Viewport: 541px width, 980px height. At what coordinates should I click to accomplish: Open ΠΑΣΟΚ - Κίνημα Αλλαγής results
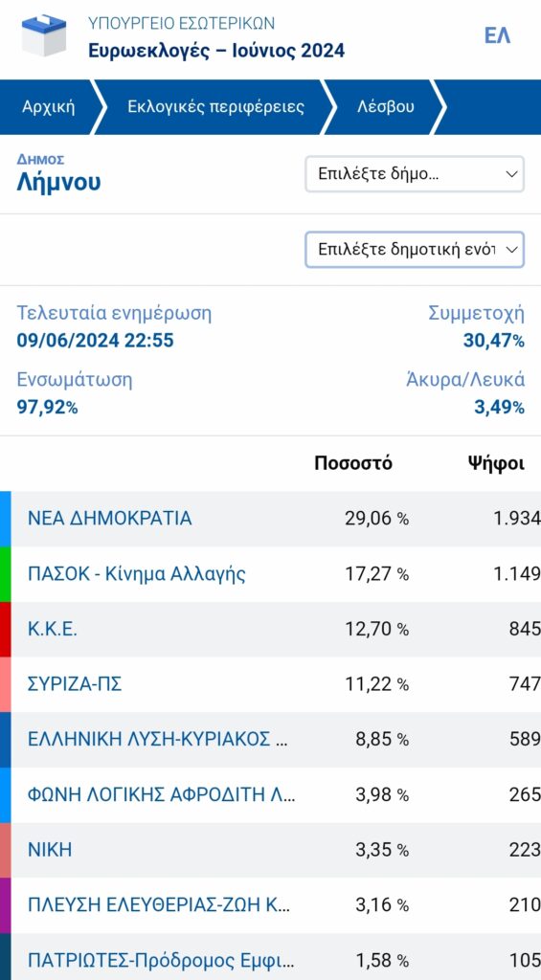tap(136, 574)
